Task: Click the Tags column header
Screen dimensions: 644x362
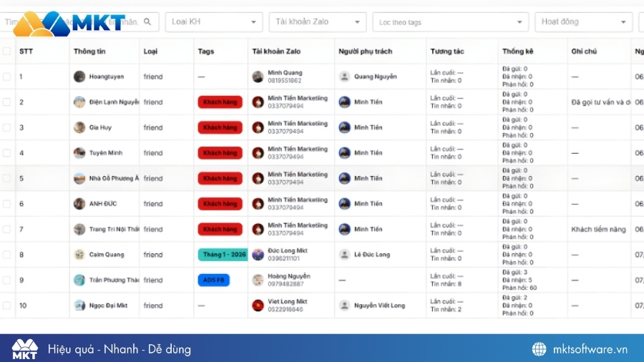Action: [x=206, y=52]
